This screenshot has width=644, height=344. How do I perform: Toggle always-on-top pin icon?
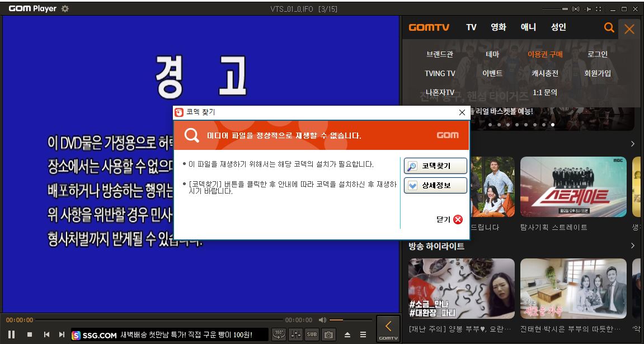pyautogui.click(x=588, y=8)
